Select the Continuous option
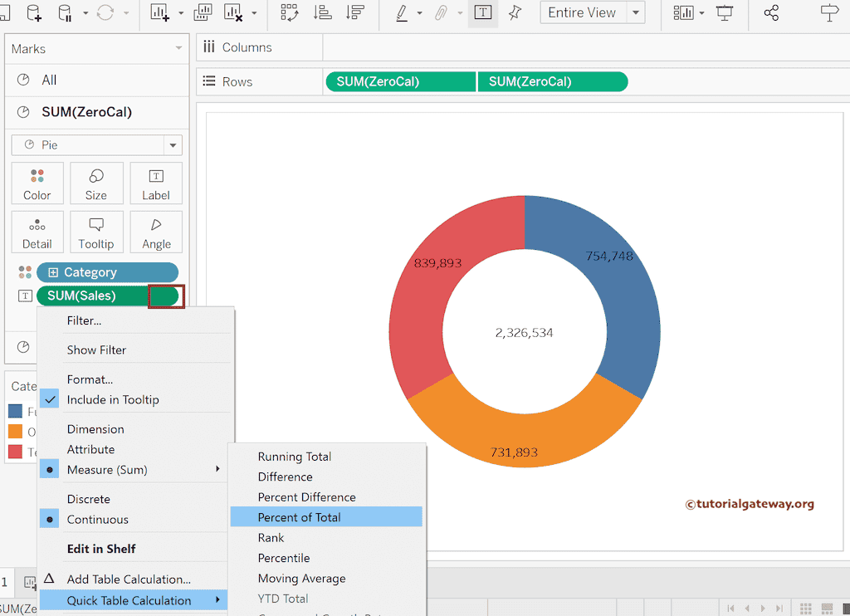850x616 pixels. tap(97, 520)
